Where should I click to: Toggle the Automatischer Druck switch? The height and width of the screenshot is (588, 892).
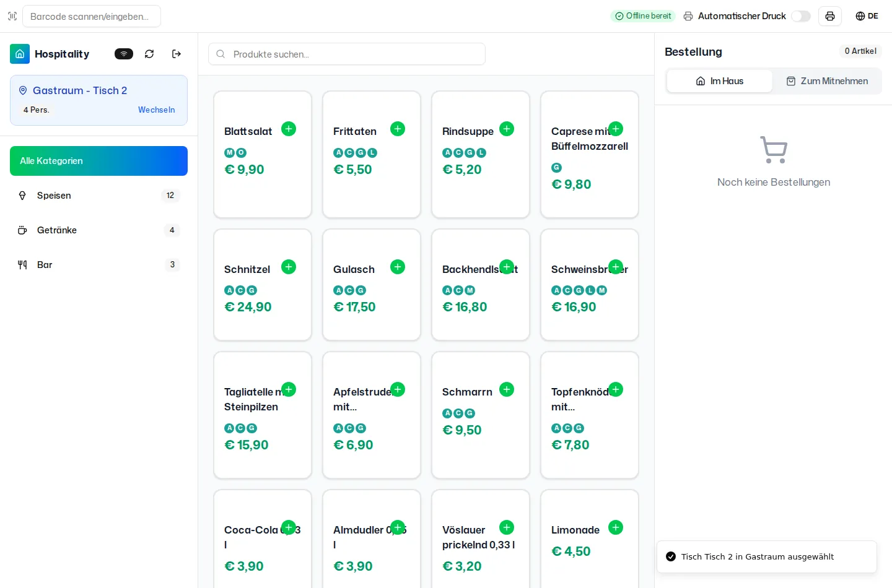[x=801, y=16]
